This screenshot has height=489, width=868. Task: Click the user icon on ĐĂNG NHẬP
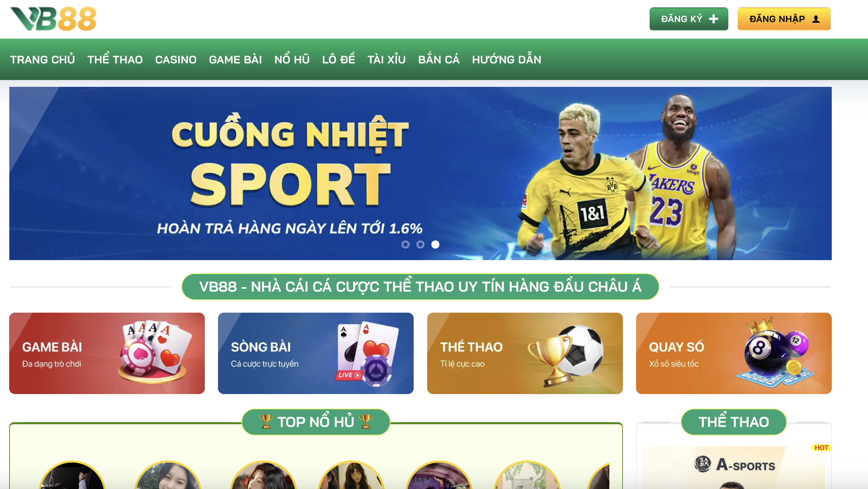[816, 19]
